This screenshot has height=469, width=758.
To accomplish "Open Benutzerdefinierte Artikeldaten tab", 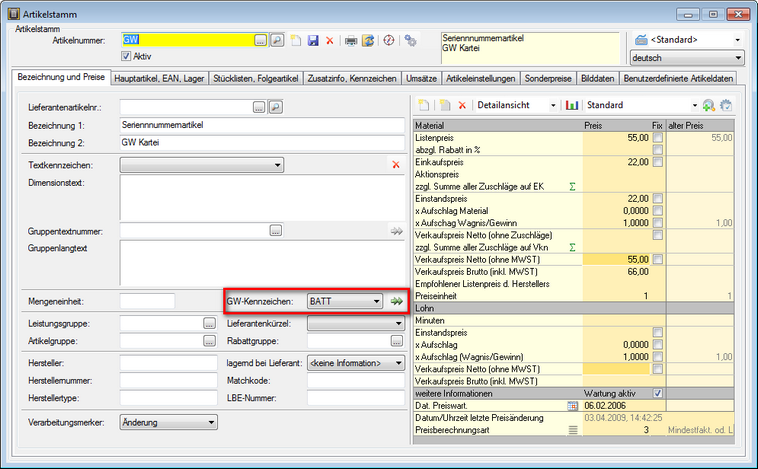I will coord(678,78).
